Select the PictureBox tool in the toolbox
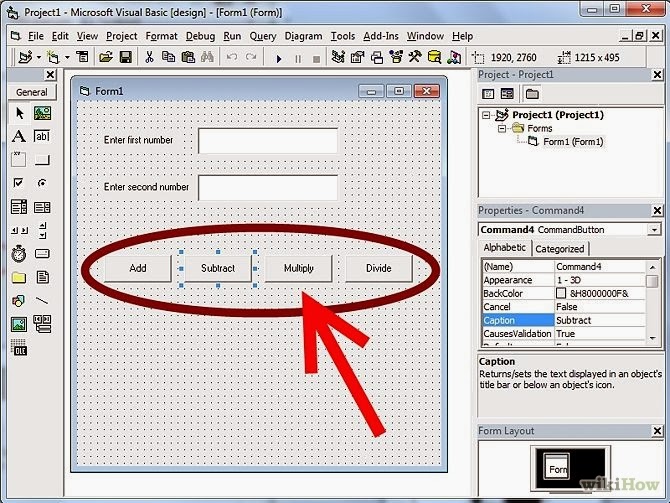Image resolution: width=670 pixels, height=503 pixels. pyautogui.click(x=42, y=113)
